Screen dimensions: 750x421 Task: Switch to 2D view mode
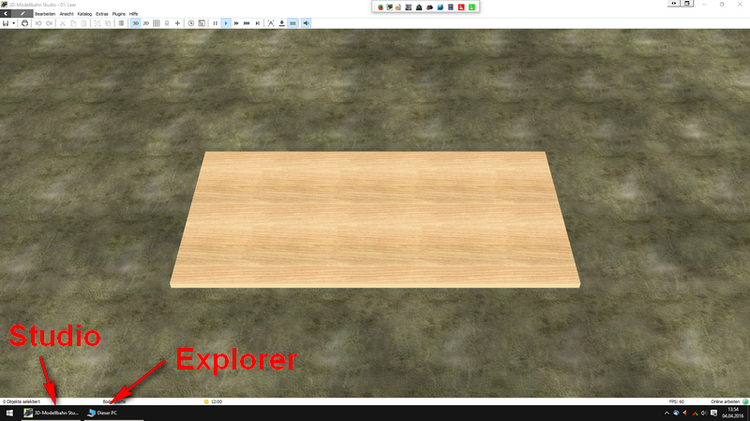146,23
